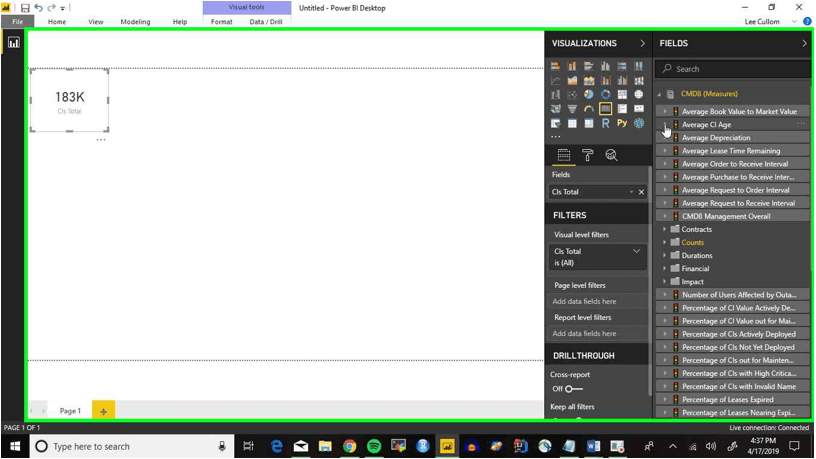This screenshot has width=816, height=459.
Task: Click Page level filters drop area
Action: click(x=597, y=301)
